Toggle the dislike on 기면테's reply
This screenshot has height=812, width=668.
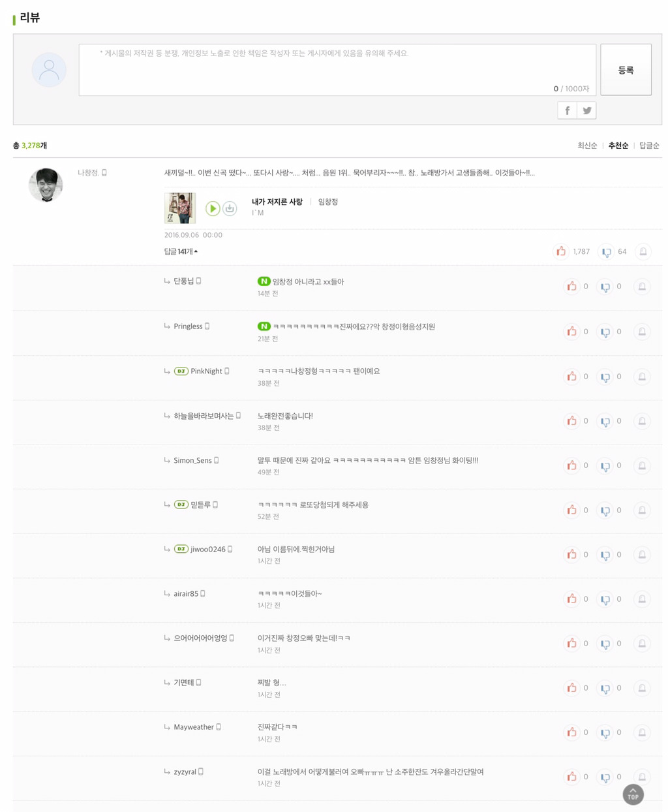pos(606,688)
